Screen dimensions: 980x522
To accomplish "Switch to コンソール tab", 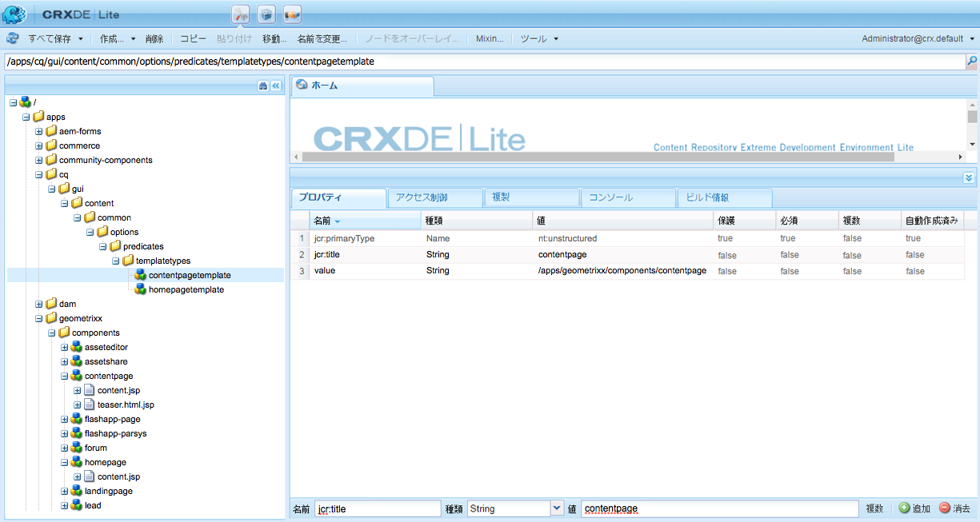I will 628,197.
